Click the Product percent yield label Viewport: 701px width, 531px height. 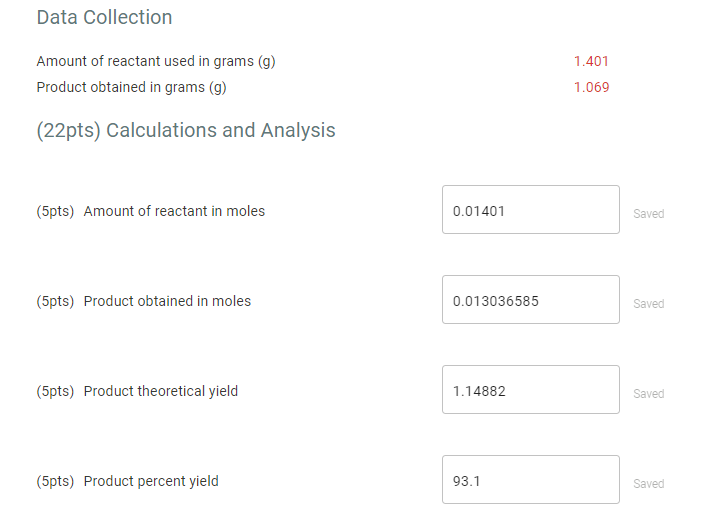[151, 481]
